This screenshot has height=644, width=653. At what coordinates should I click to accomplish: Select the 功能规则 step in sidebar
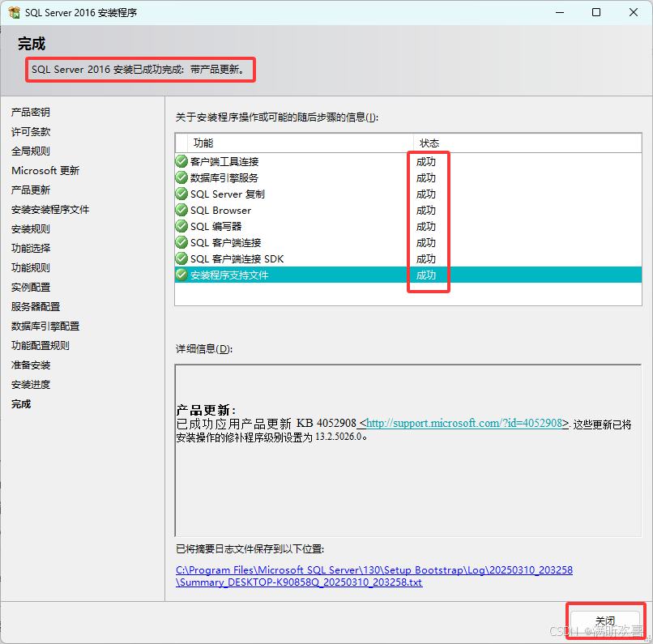click(31, 267)
